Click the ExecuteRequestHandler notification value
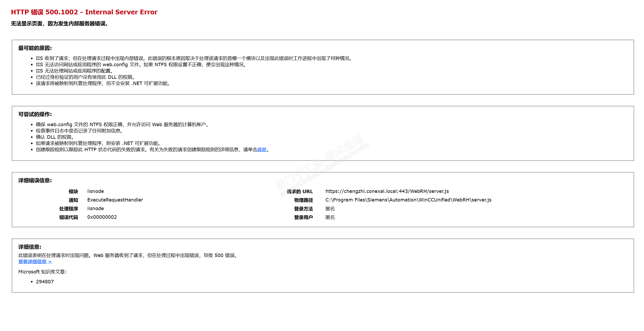The image size is (644, 331). [115, 200]
